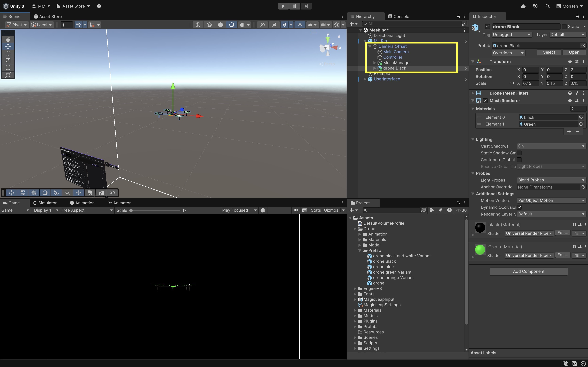Click the Add Component button

(x=528, y=271)
